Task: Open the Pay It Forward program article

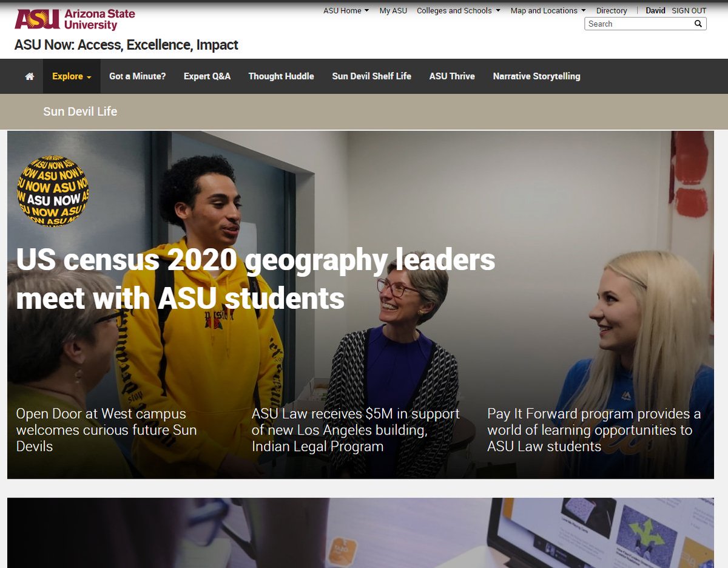Action: pos(594,430)
